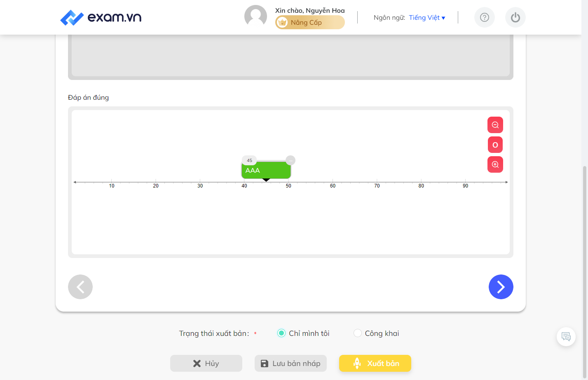This screenshot has height=380, width=588.
Task: Remove the AAA label with minus icon
Action: pos(290,160)
